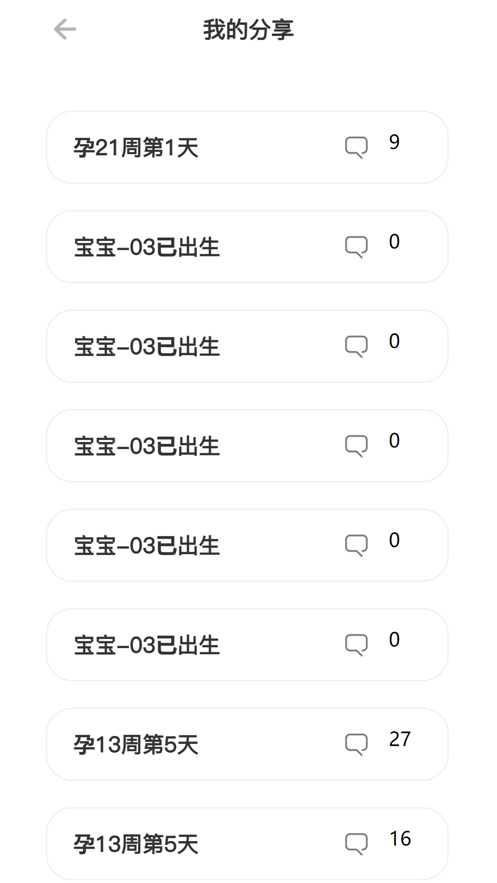
Task: Click the comment count 16
Action: point(400,839)
